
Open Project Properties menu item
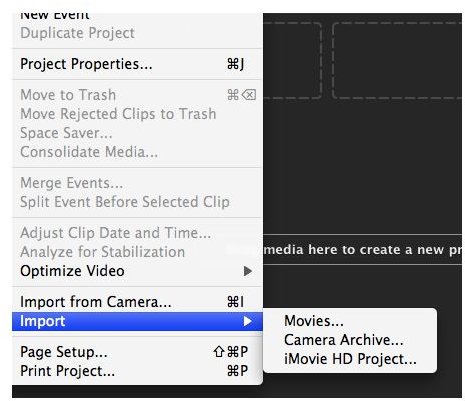click(137, 64)
